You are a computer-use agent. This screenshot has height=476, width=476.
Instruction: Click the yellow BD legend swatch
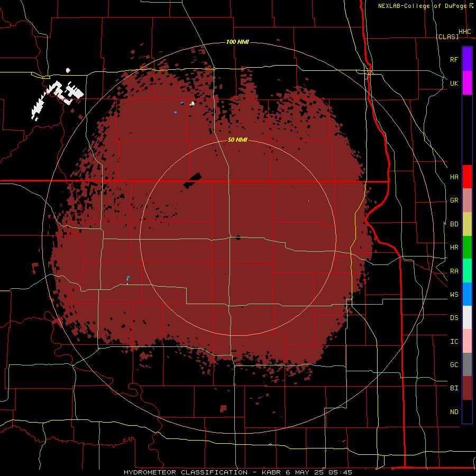tap(467, 224)
